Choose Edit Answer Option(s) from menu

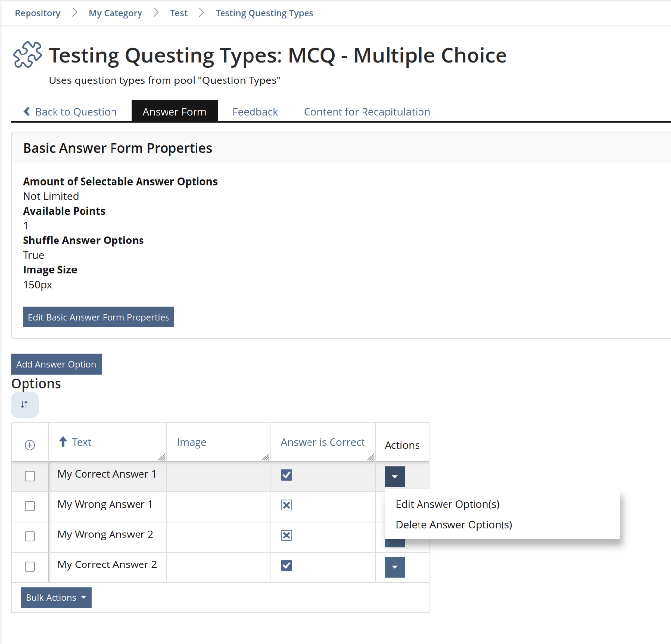coord(447,504)
